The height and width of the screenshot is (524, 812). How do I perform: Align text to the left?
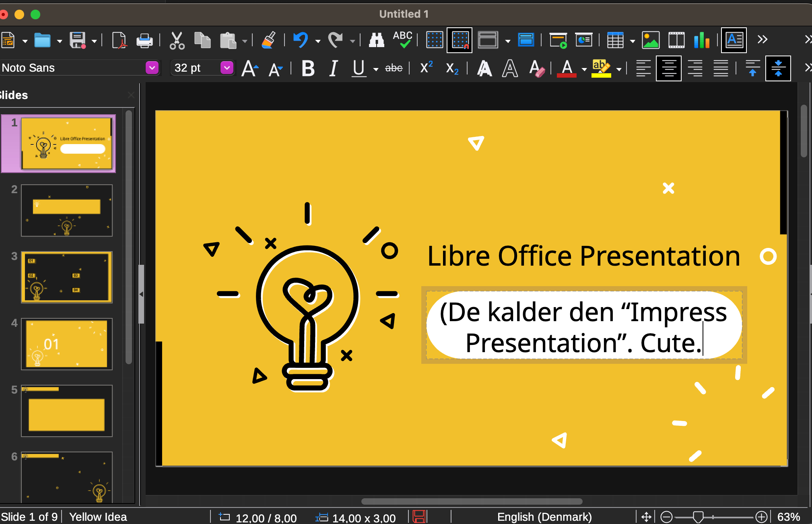tap(643, 68)
